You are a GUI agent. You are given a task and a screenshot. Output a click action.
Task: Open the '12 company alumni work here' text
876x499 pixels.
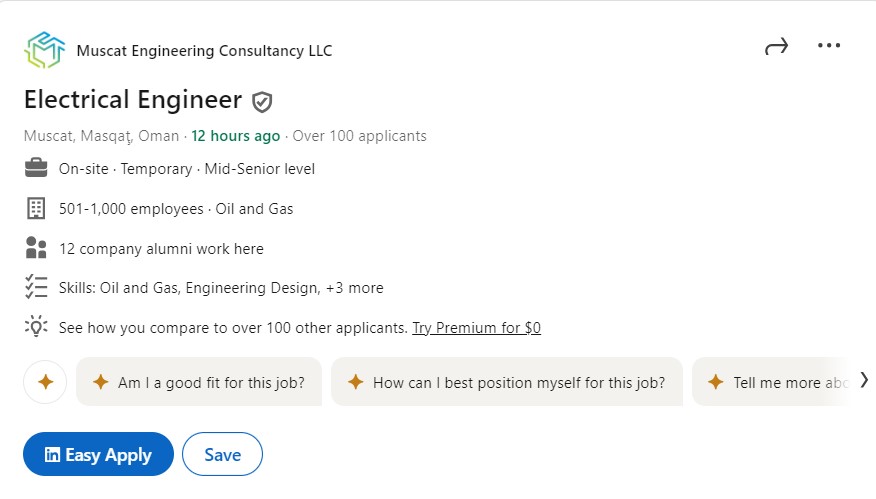tap(161, 249)
